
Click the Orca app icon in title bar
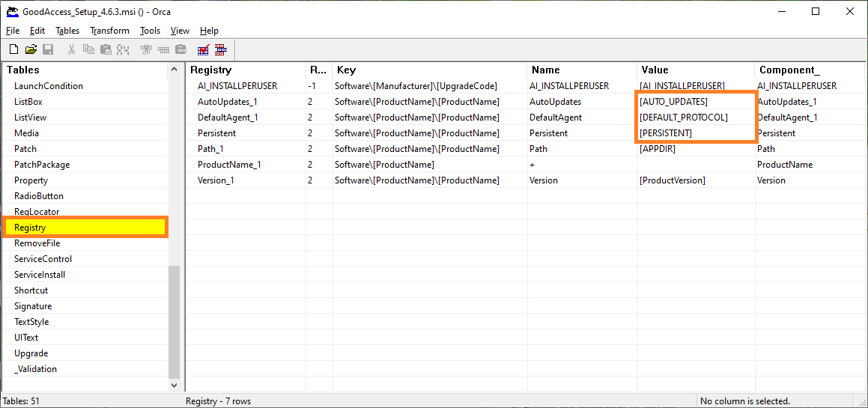coord(12,11)
